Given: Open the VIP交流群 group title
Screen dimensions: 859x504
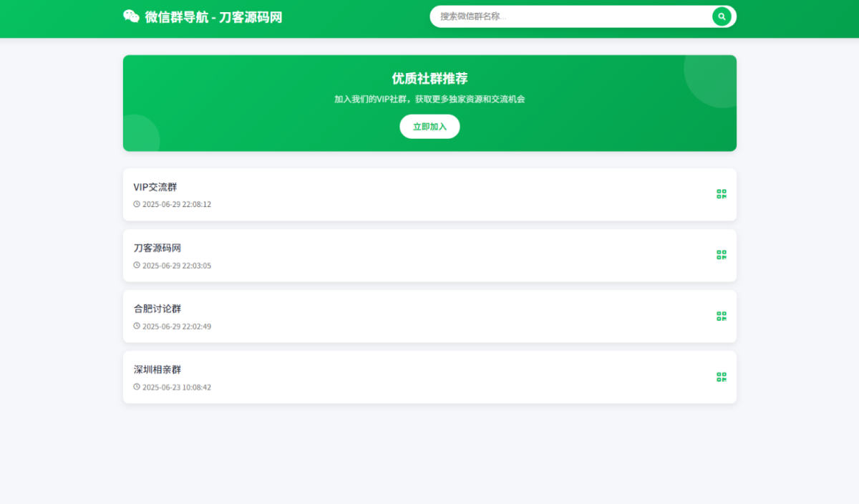Looking at the screenshot, I should click(155, 187).
